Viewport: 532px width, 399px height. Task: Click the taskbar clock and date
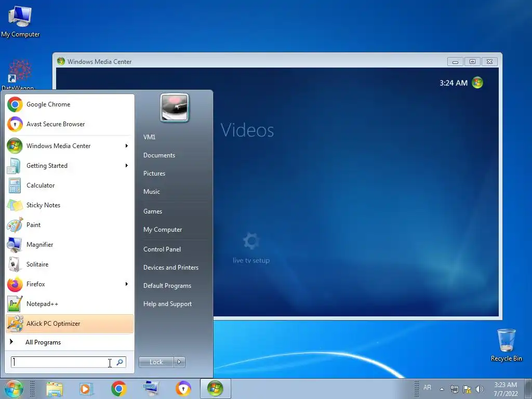pos(506,389)
